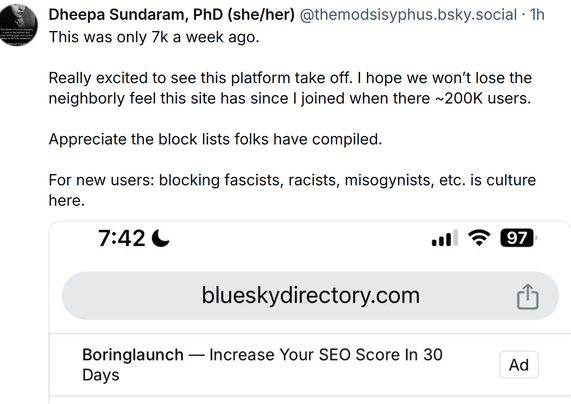Screen dimensions: 571x404
Task: Click the 1h post timestamp
Action: 537,15
